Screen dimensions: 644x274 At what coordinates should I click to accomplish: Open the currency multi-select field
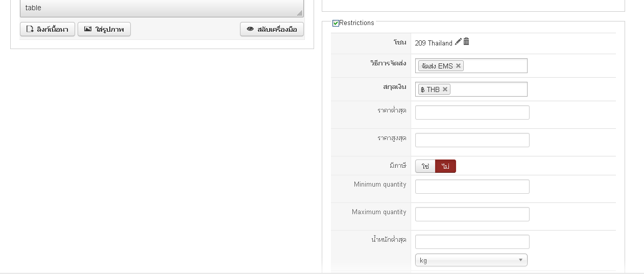[x=471, y=89]
